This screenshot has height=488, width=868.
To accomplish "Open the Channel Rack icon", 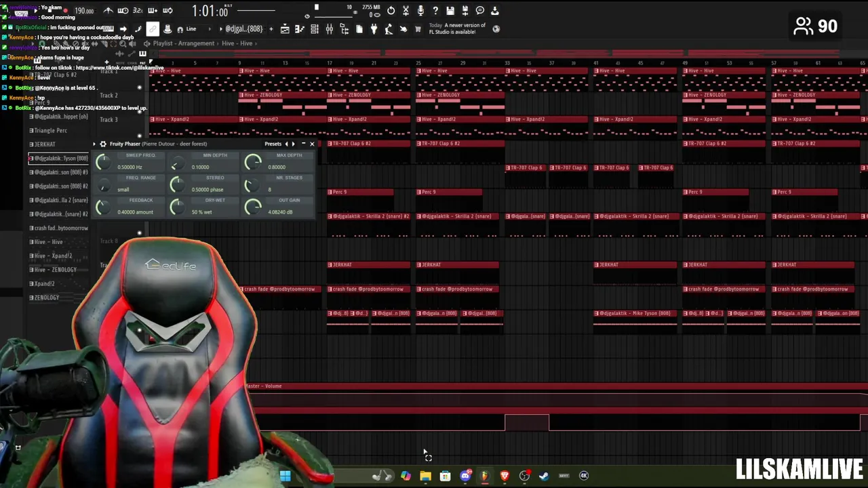I will [315, 29].
